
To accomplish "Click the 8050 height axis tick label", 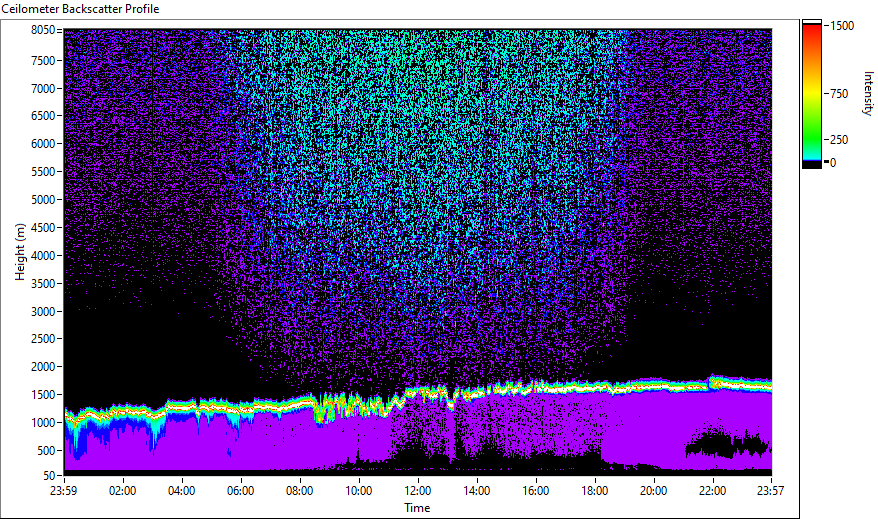I will [43, 30].
